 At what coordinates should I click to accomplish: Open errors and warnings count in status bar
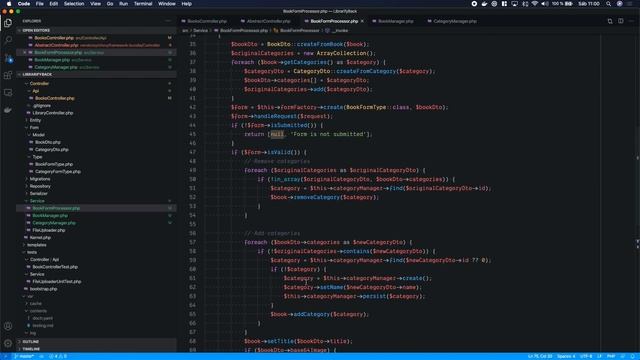coord(58,356)
